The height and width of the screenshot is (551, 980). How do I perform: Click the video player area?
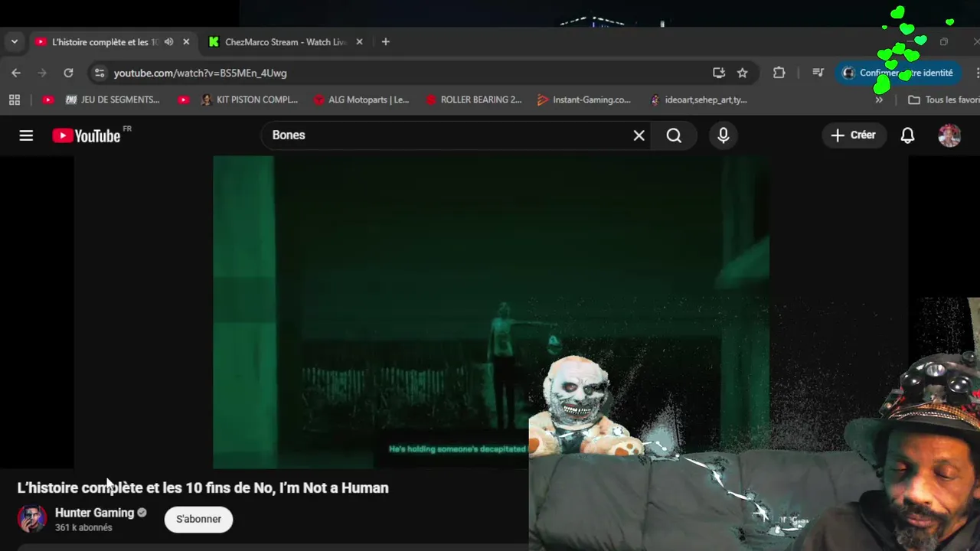(x=490, y=312)
